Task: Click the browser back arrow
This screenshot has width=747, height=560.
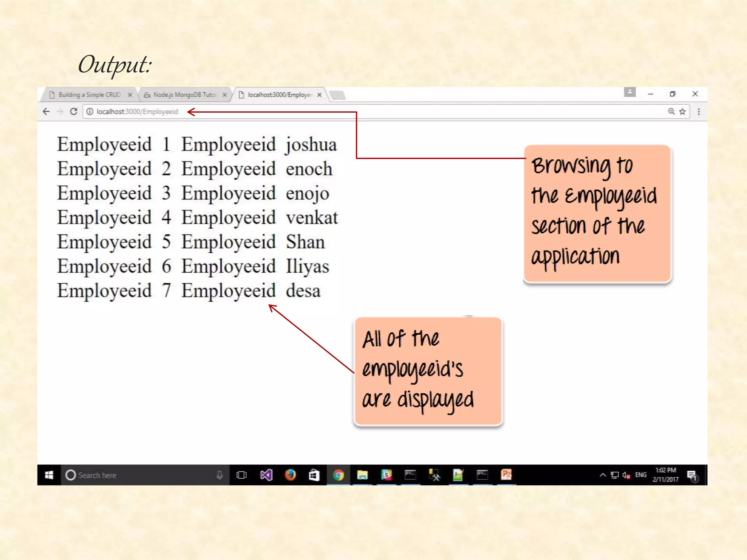Action: [46, 112]
